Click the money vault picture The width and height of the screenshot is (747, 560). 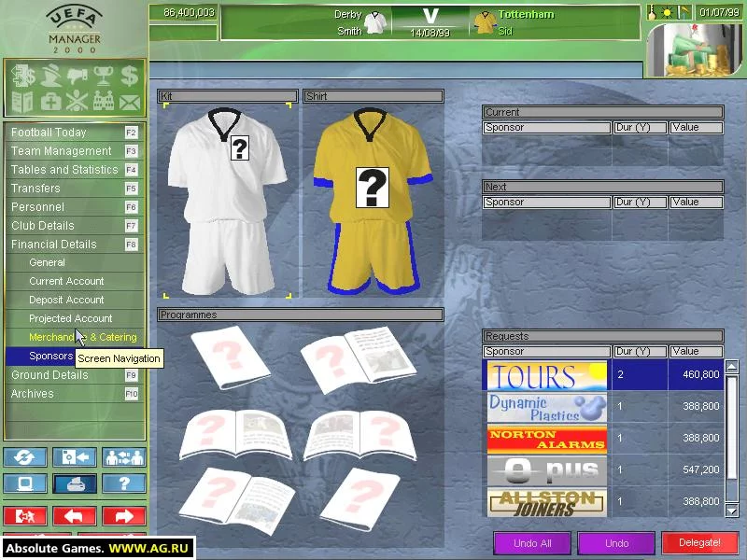coord(694,50)
